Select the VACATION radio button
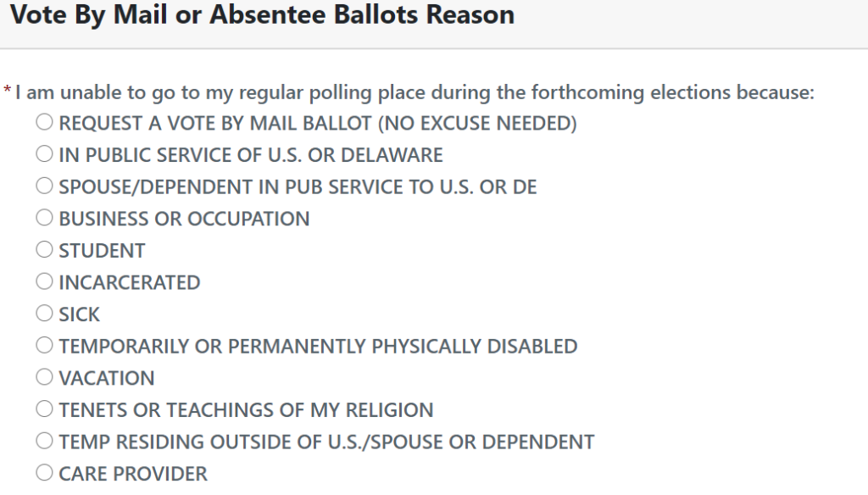Image resolution: width=868 pixels, height=495 pixels. click(x=45, y=377)
